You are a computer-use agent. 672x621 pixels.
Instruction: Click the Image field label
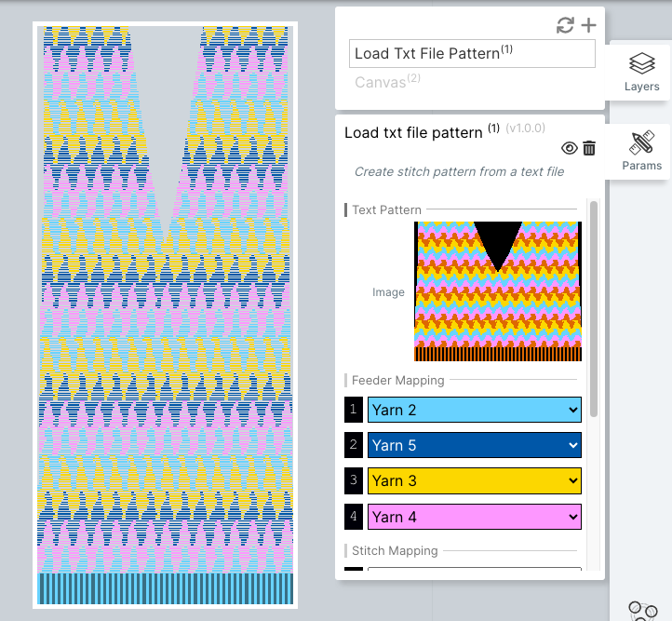point(388,292)
